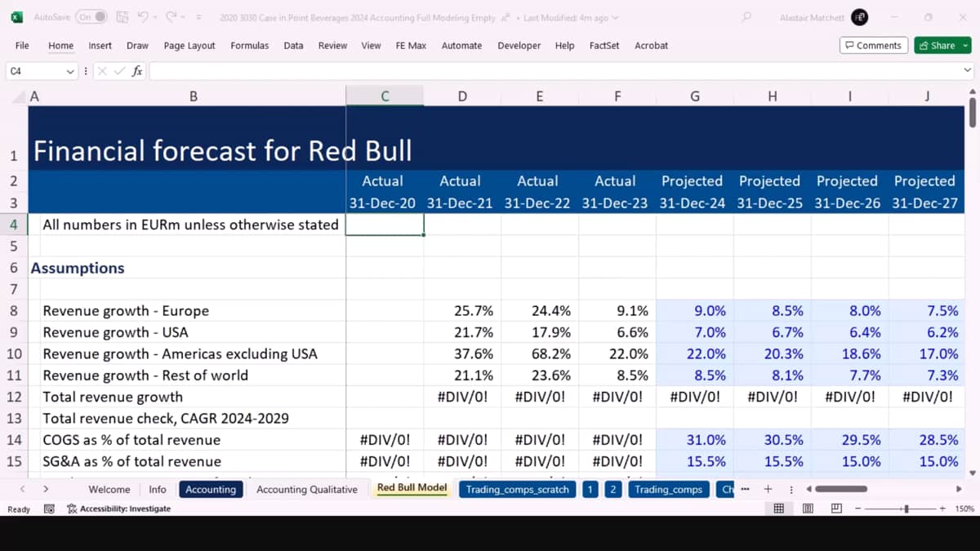Open the Trading_comps_scratch sheet tab
This screenshot has width=980, height=551.
(x=517, y=489)
